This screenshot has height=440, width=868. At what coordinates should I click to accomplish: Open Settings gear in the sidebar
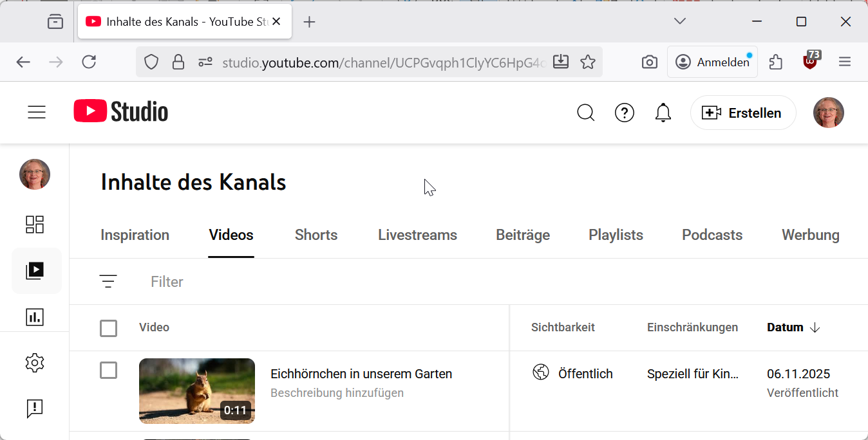click(x=35, y=363)
